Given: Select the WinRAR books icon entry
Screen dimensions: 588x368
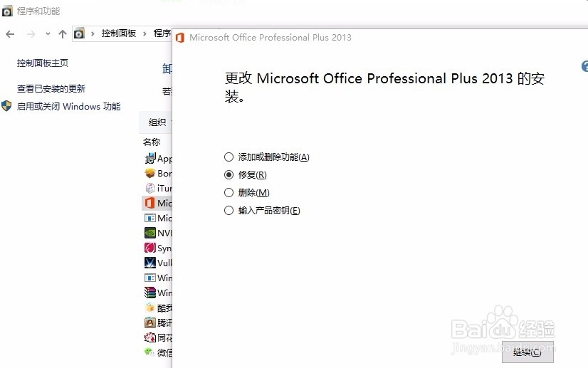Looking at the screenshot, I should tap(150, 293).
